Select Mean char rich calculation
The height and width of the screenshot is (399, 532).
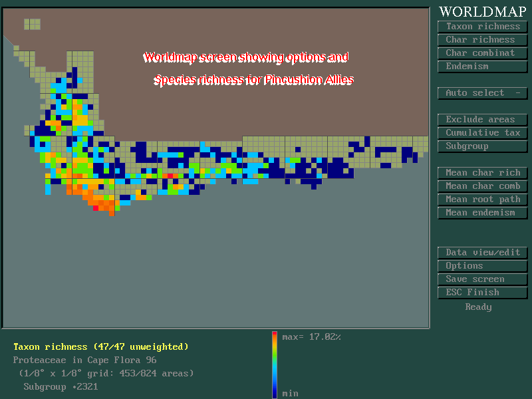482,172
